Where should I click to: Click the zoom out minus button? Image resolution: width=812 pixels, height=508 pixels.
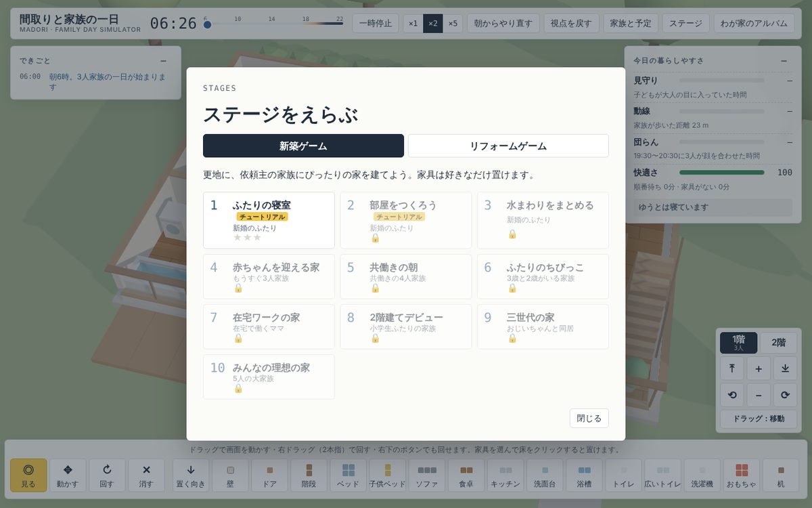[759, 395]
